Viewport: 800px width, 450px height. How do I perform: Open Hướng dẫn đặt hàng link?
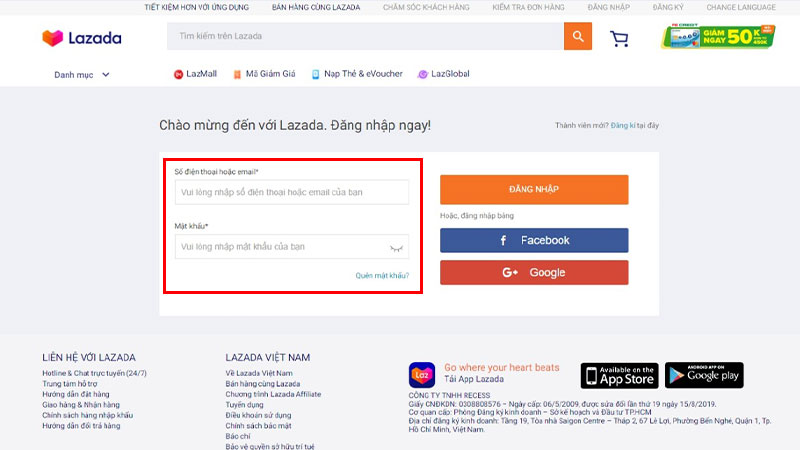point(76,394)
